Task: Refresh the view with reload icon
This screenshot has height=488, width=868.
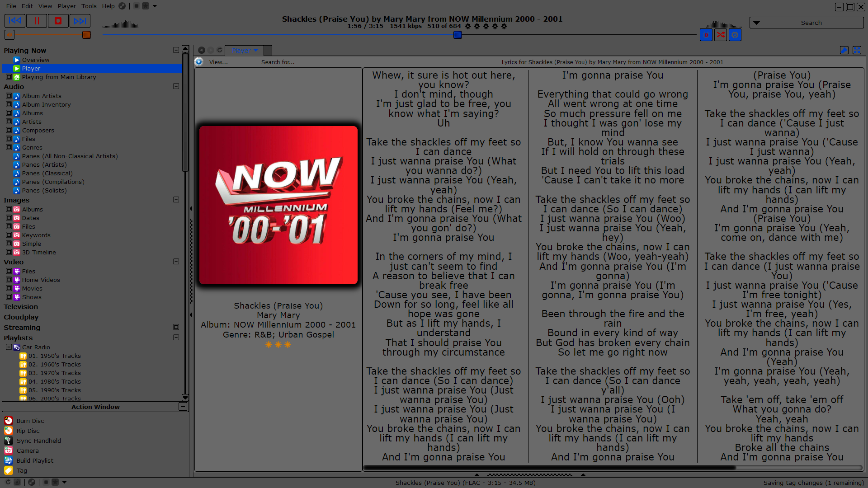Action: (220, 50)
